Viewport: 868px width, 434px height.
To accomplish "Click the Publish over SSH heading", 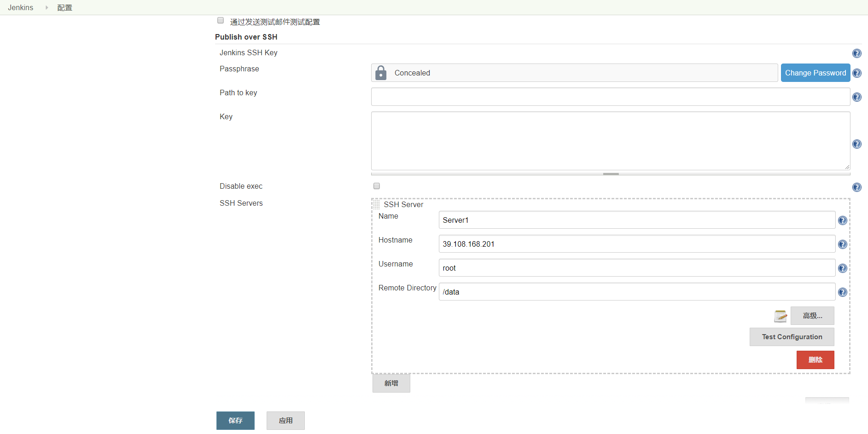I will tap(246, 37).
